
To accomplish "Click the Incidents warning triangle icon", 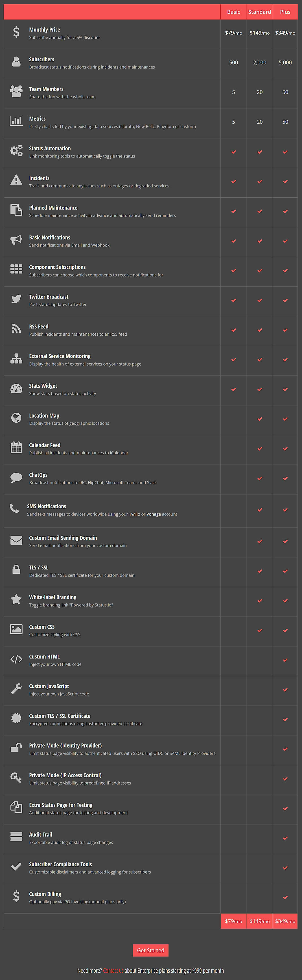I will click(16, 181).
